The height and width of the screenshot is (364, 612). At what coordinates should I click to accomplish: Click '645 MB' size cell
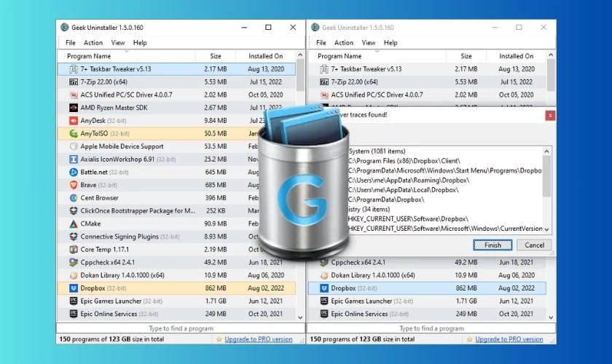pyautogui.click(x=216, y=172)
